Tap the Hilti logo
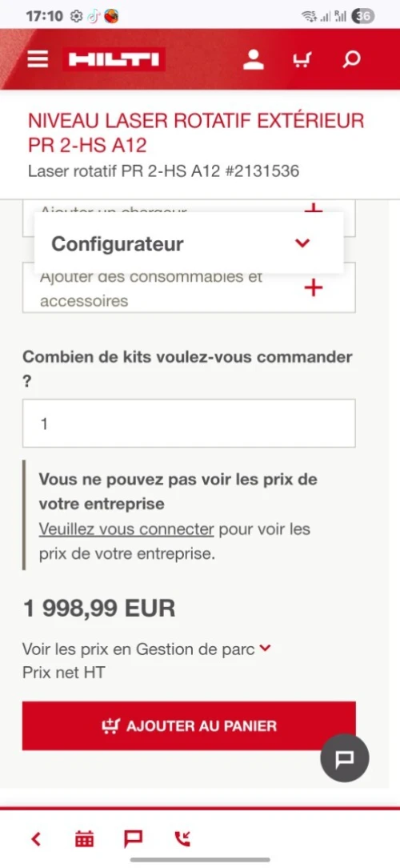Image resolution: width=400 pixels, height=868 pixels. tap(114, 60)
